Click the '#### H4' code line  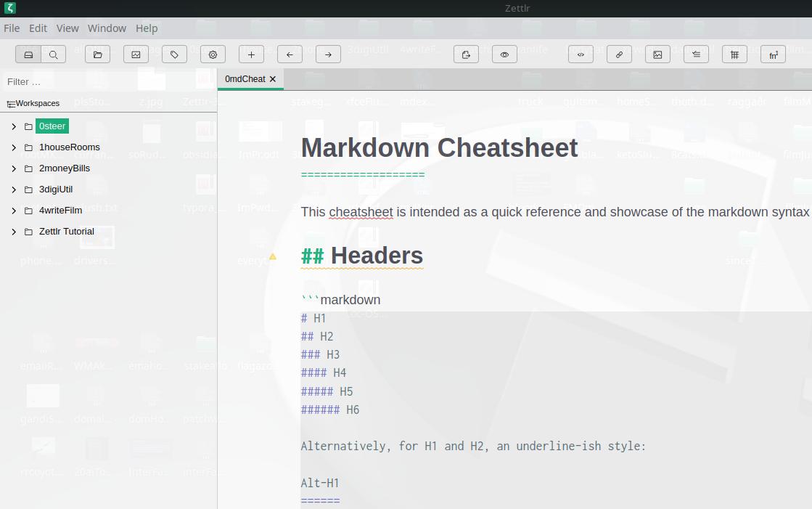pyautogui.click(x=324, y=372)
